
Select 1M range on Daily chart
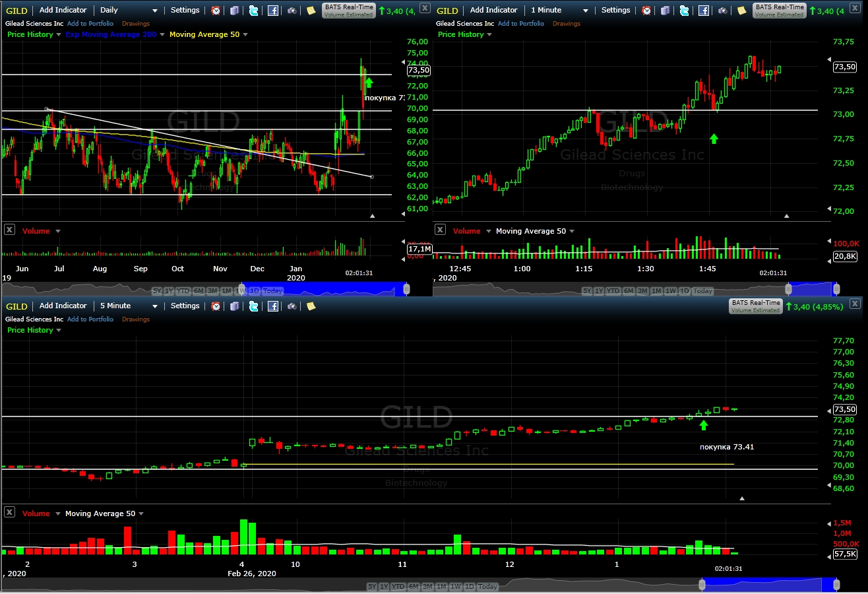tap(226, 291)
